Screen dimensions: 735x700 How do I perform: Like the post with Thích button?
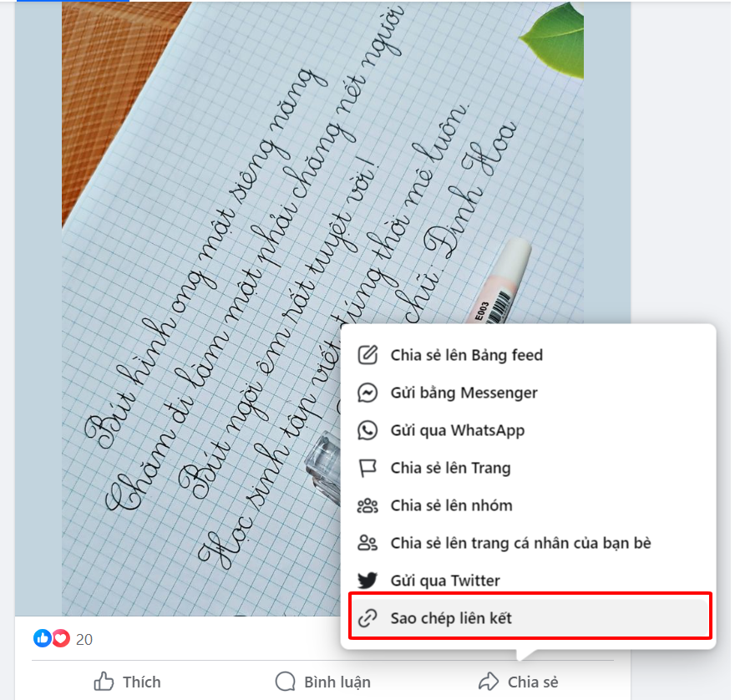point(128,682)
